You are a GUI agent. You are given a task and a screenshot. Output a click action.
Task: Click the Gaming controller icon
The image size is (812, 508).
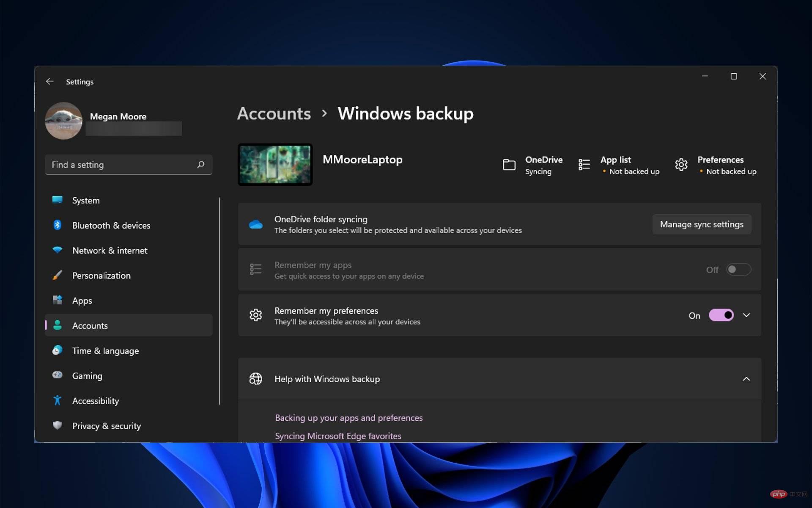coord(58,375)
